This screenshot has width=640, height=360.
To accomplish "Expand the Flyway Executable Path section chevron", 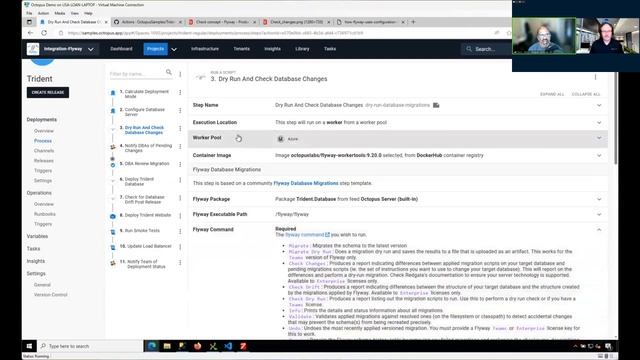I will pos(599,214).
